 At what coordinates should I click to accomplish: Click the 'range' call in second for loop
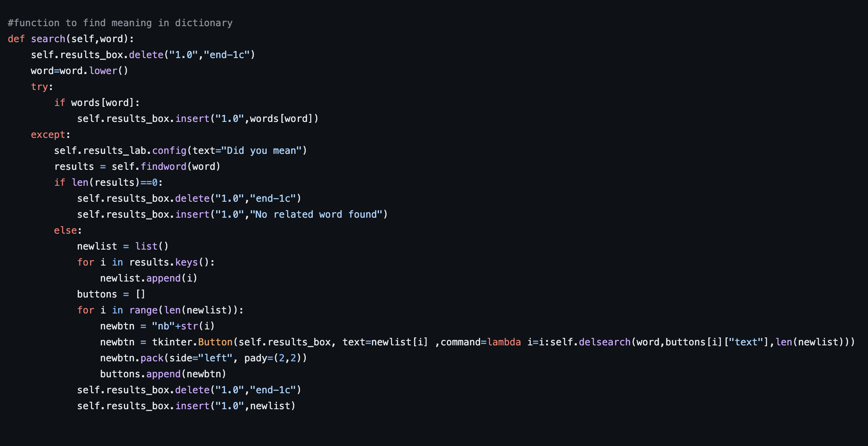(143, 310)
